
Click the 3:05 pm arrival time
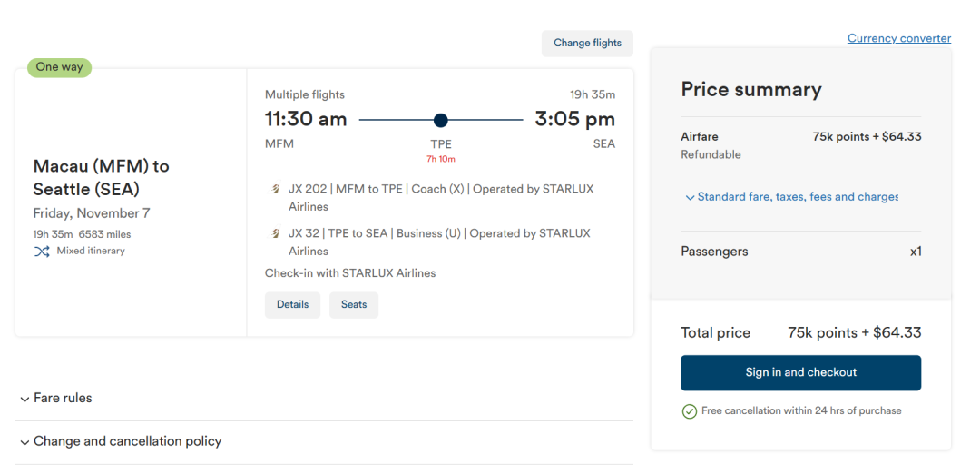tap(574, 119)
